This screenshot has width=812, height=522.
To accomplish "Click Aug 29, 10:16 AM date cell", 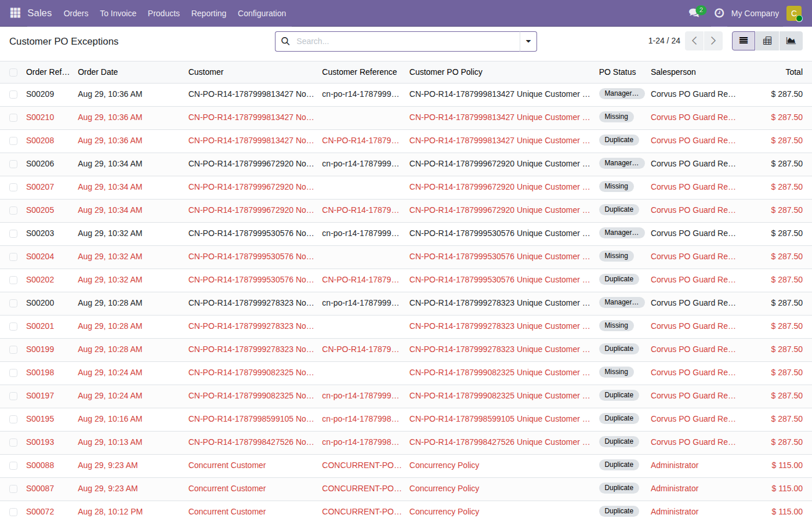I will click(x=110, y=419).
